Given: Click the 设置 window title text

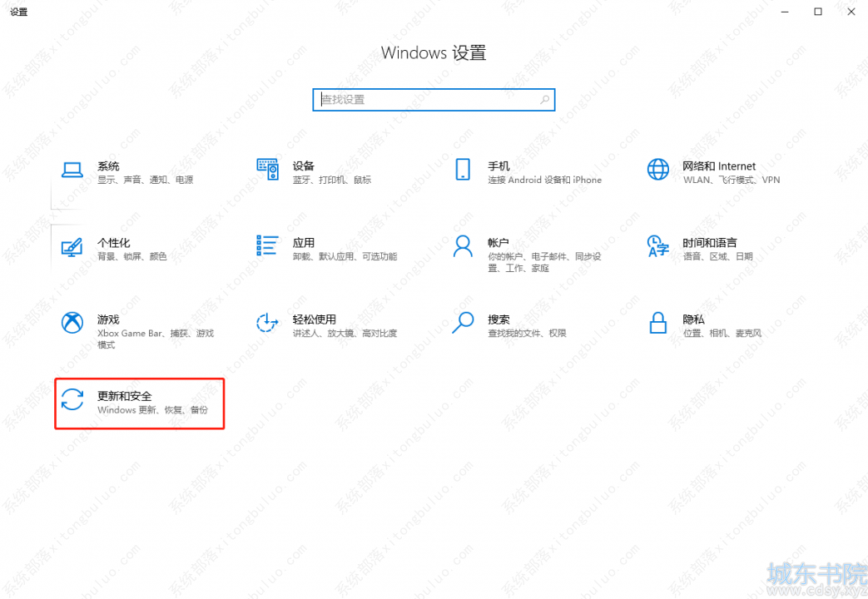Looking at the screenshot, I should click(19, 12).
